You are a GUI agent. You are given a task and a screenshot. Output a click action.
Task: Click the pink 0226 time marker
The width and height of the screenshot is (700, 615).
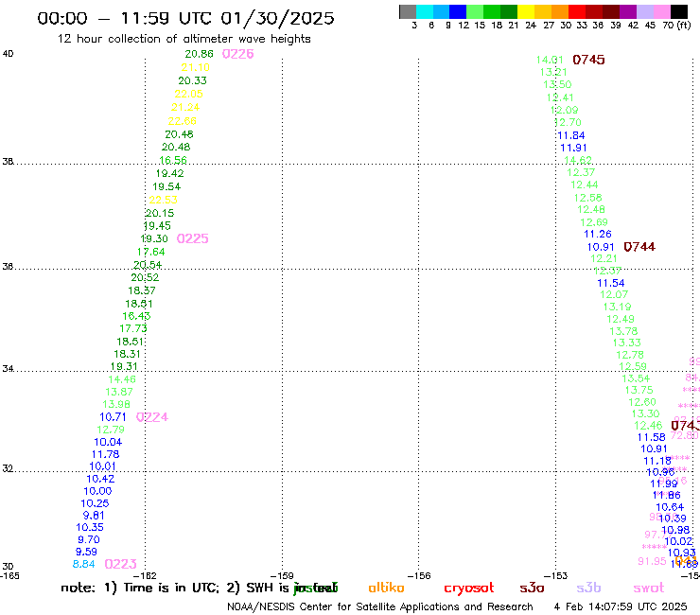(x=238, y=54)
